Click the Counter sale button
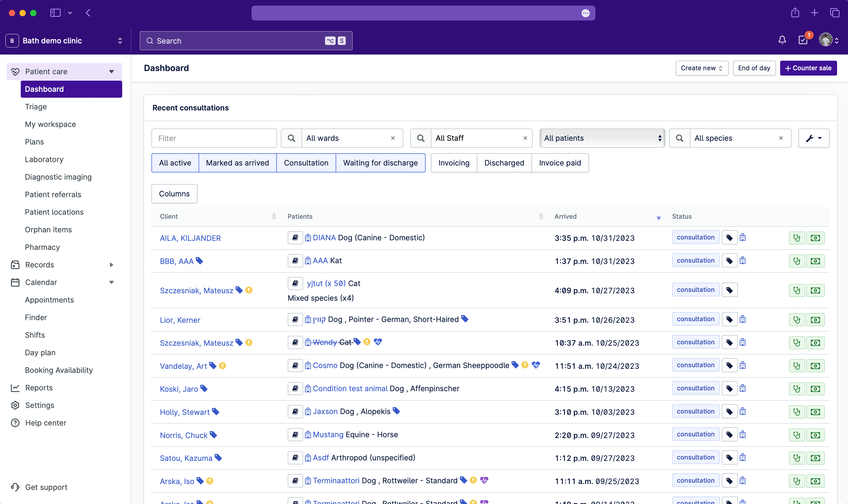Screen dimensions: 848x504 pyautogui.click(x=808, y=68)
